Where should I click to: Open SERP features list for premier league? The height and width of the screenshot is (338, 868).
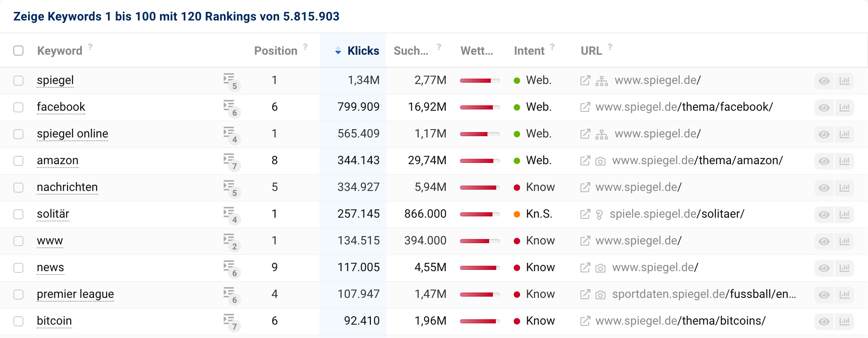click(x=230, y=295)
